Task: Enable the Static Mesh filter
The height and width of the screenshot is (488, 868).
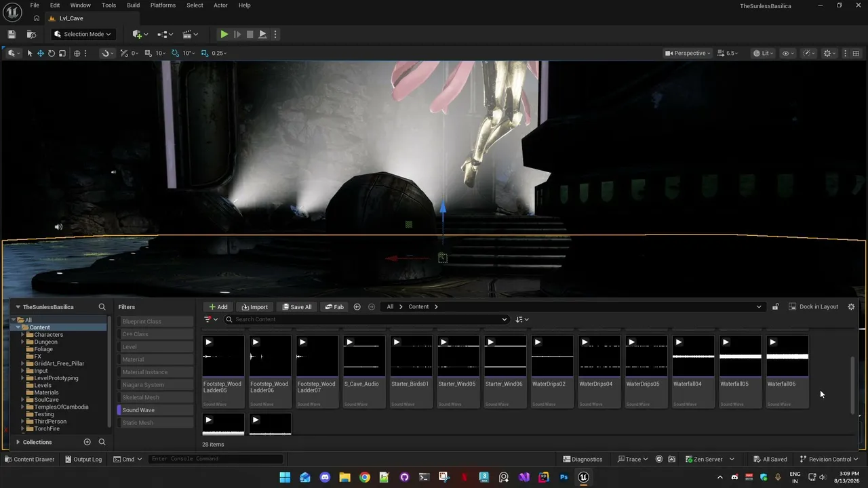Action: 156,423
